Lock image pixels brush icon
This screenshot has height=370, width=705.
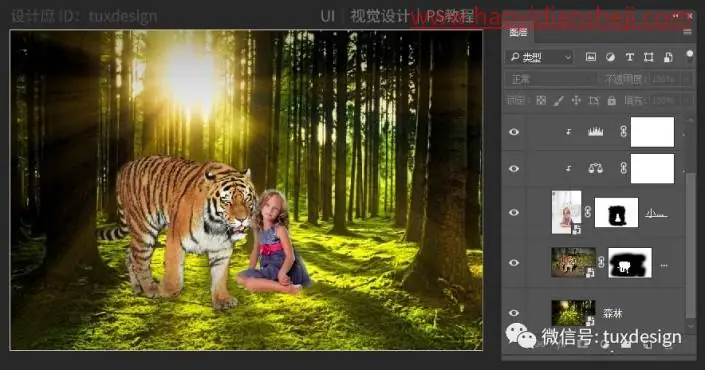pyautogui.click(x=558, y=101)
